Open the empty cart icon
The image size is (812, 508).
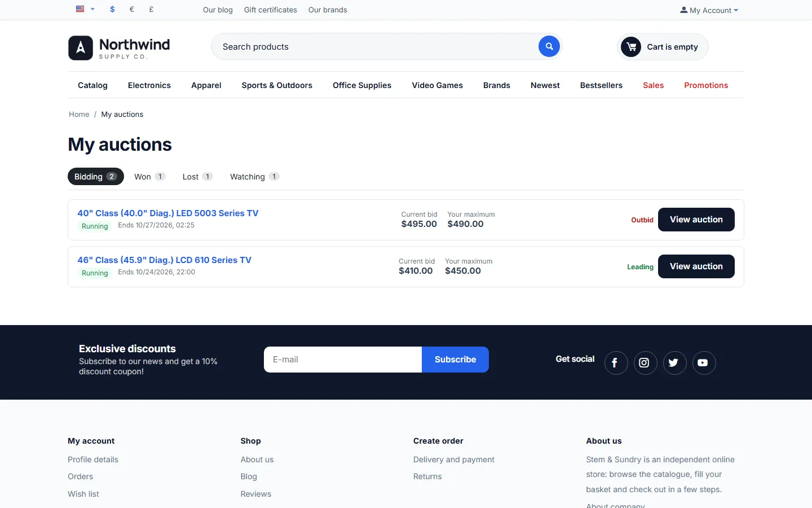pyautogui.click(x=631, y=47)
